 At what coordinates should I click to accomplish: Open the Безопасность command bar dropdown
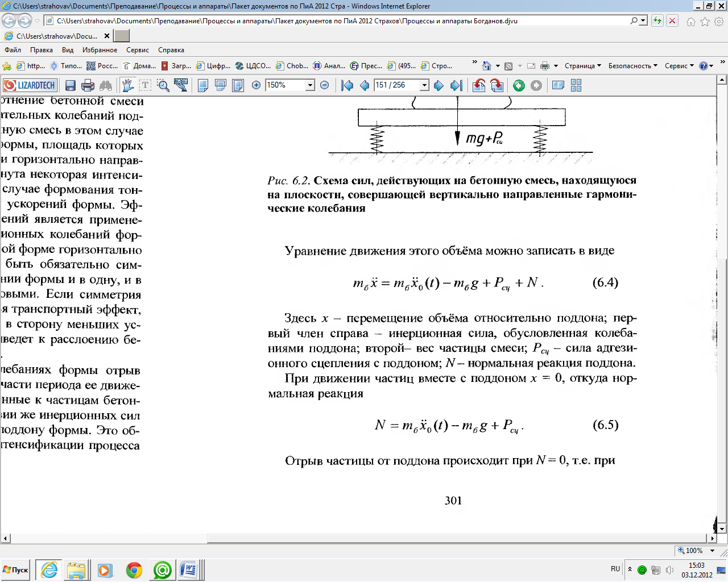(x=632, y=66)
